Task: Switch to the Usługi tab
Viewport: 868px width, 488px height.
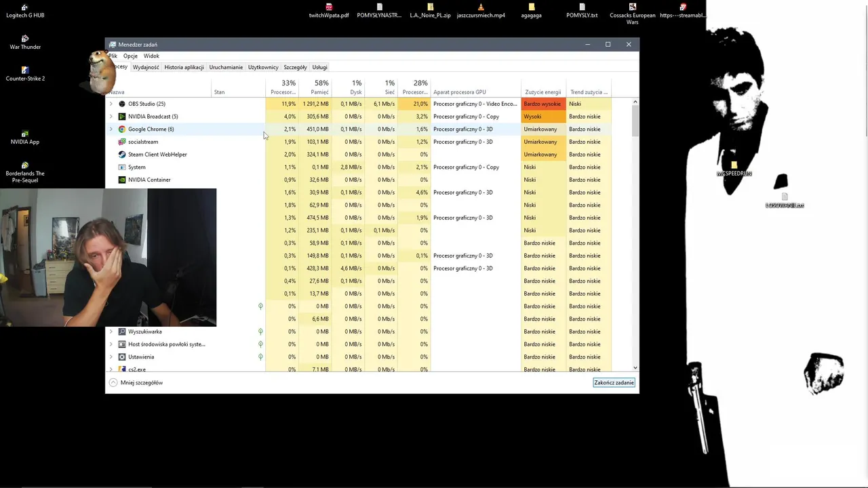Action: [320, 67]
